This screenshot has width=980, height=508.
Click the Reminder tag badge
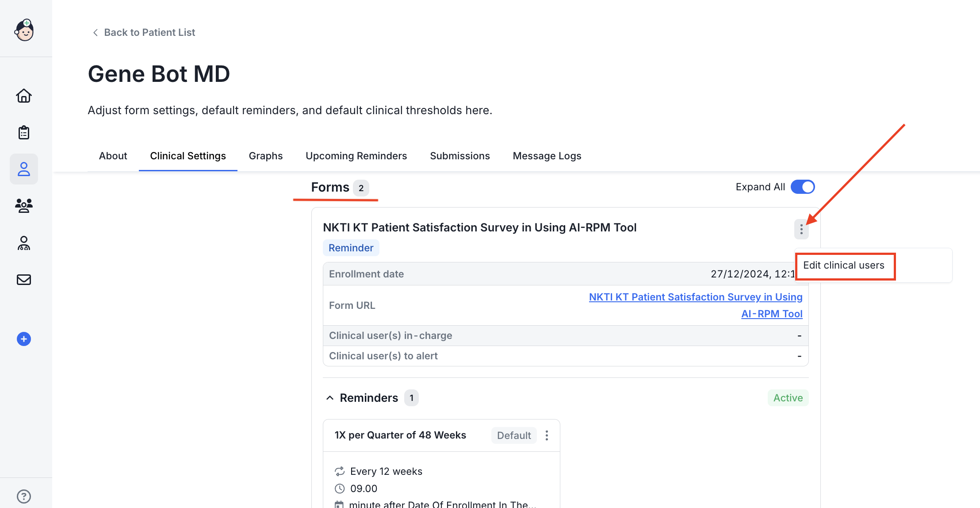pos(351,248)
